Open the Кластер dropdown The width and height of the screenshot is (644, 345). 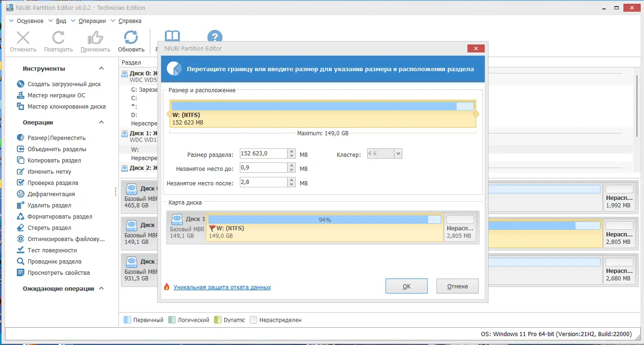pos(398,154)
